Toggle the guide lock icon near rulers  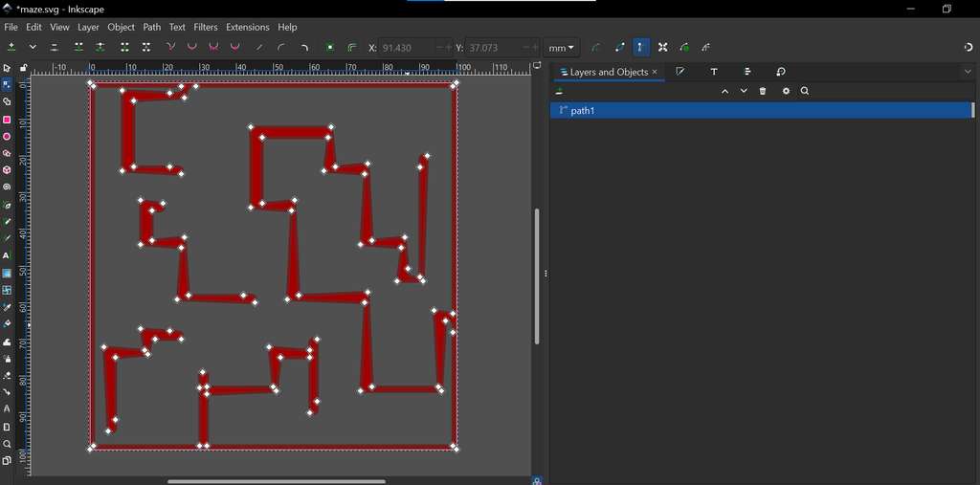pos(23,68)
